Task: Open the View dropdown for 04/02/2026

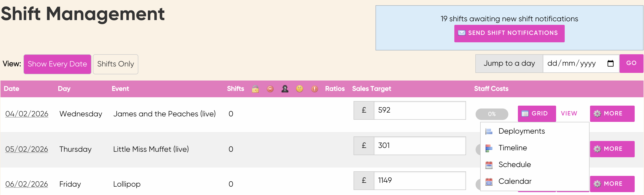Action: 569,114
